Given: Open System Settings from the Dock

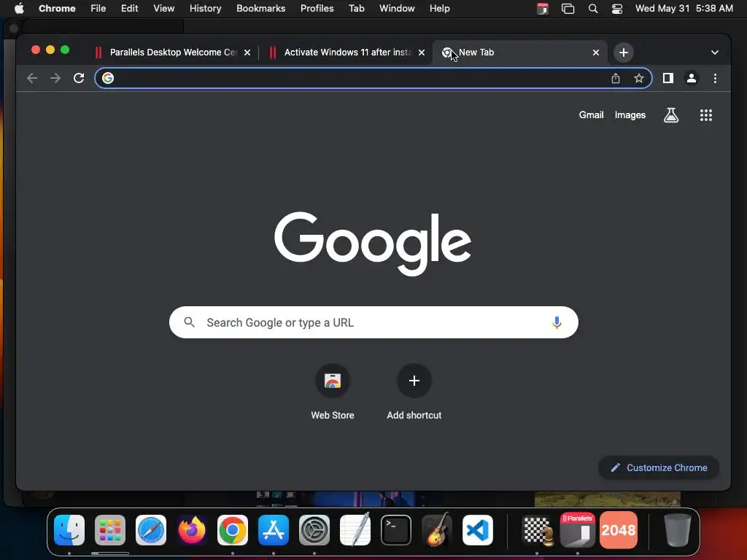Looking at the screenshot, I should tap(314, 530).
